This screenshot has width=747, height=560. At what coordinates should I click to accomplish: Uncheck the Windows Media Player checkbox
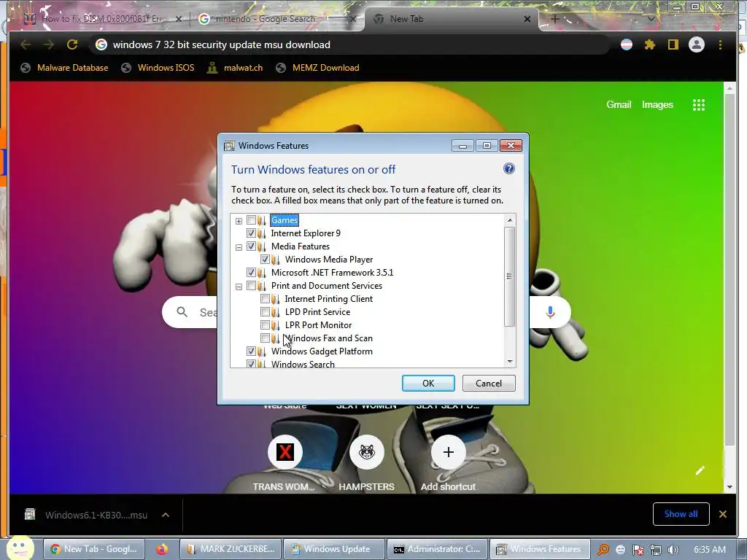(265, 259)
